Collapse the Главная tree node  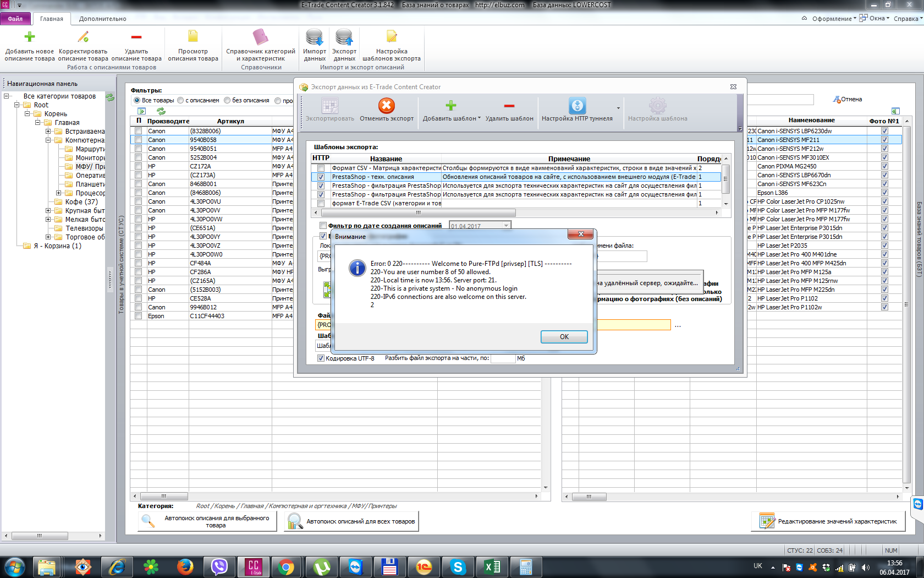(x=37, y=122)
